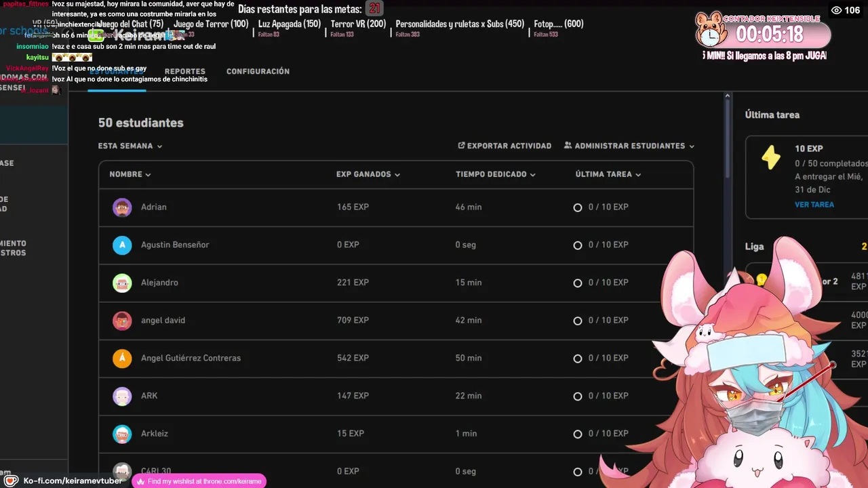Sort by Última Tarea column
The height and width of the screenshot is (488, 868).
pos(608,174)
